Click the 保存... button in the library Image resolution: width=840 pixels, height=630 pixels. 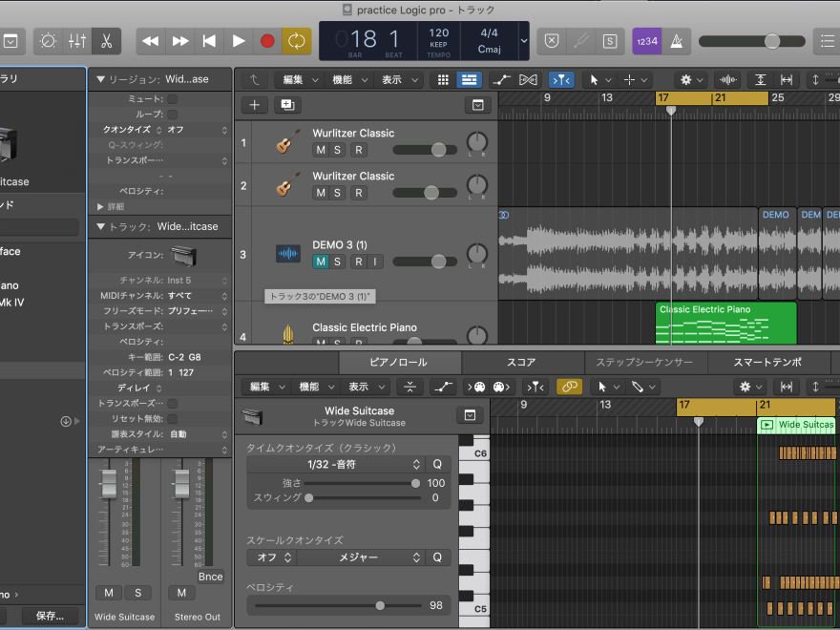[x=50, y=616]
